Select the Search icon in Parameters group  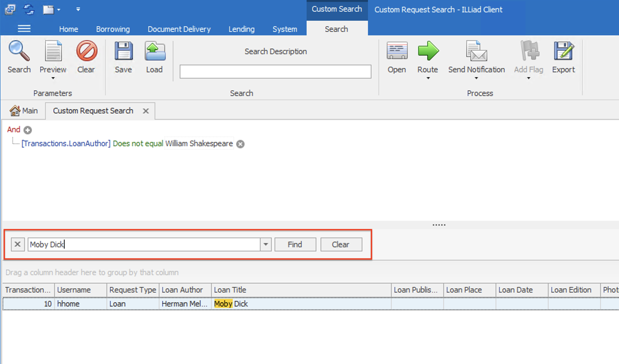19,56
